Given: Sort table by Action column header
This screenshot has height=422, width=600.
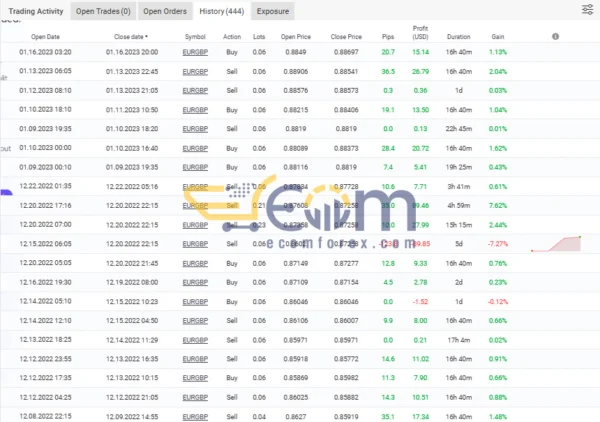Looking at the screenshot, I should pyautogui.click(x=232, y=37).
